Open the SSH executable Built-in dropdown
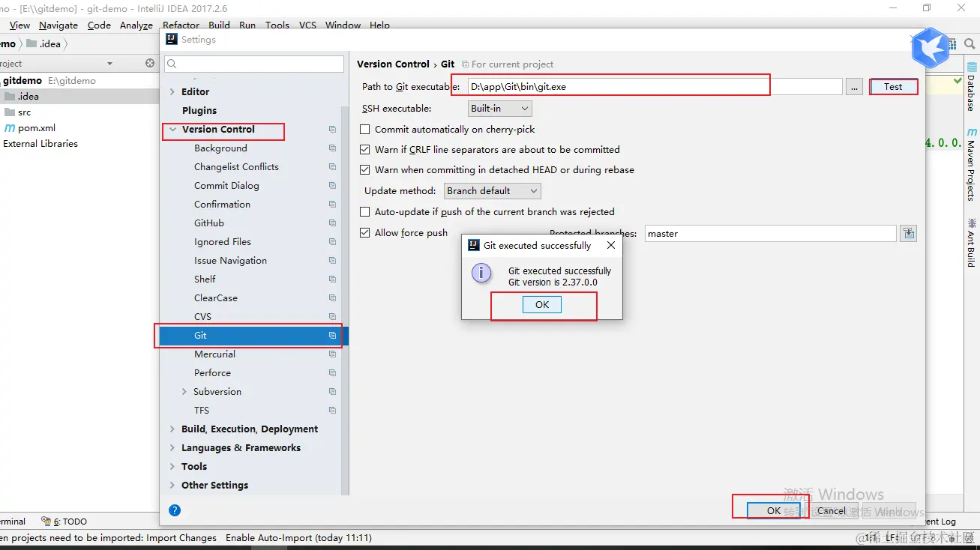 500,109
